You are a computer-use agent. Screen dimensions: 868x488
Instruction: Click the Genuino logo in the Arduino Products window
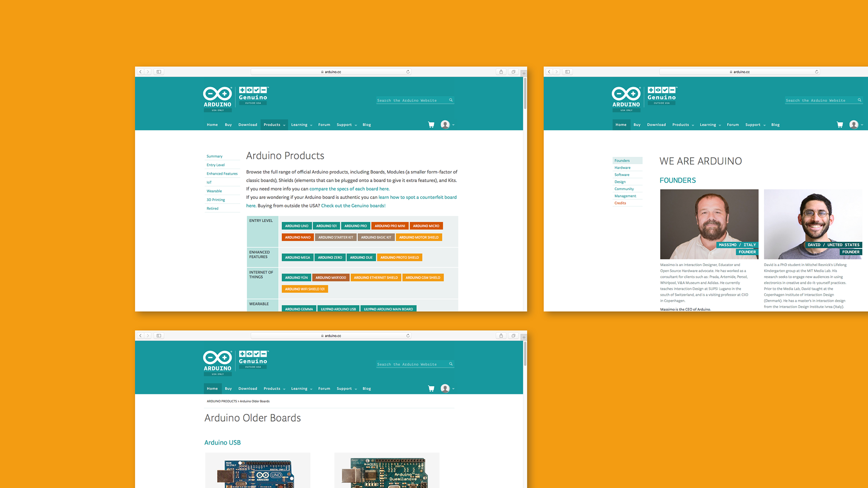coord(253,96)
